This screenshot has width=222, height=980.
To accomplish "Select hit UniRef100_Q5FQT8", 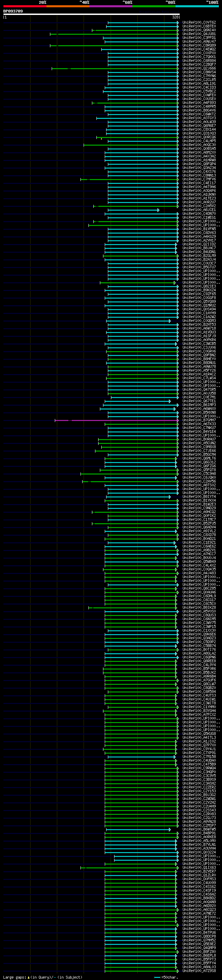I will pyautogui.click(x=199, y=470).
